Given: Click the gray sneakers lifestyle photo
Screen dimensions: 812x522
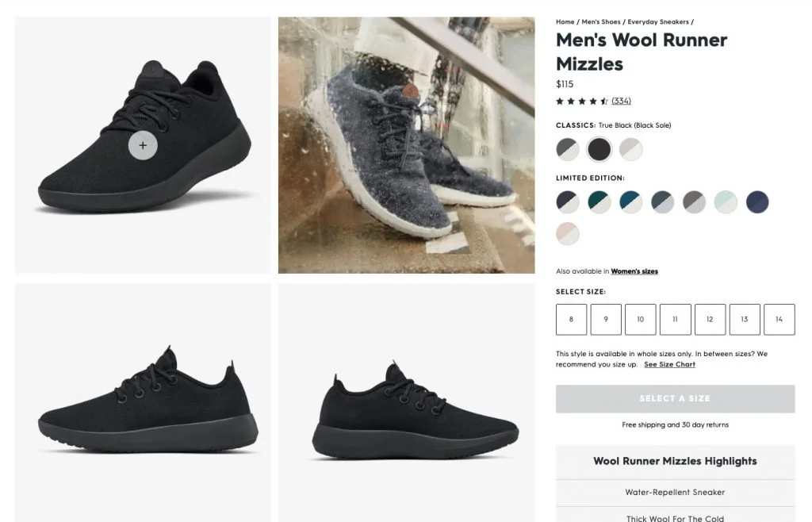Looking at the screenshot, I should [406, 145].
